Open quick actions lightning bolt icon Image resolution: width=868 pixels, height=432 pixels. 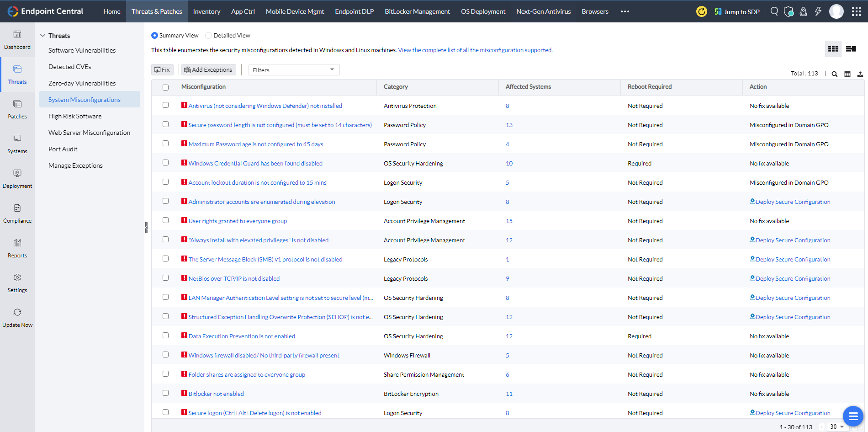818,11
